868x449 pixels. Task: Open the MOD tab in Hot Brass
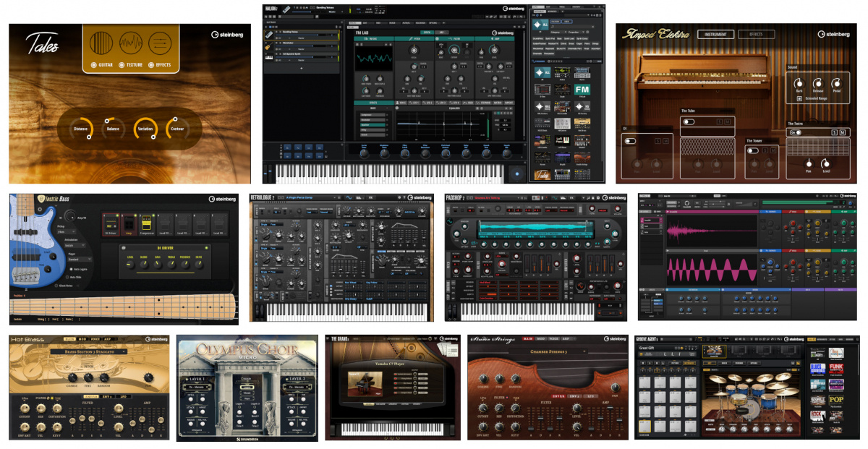[82, 339]
